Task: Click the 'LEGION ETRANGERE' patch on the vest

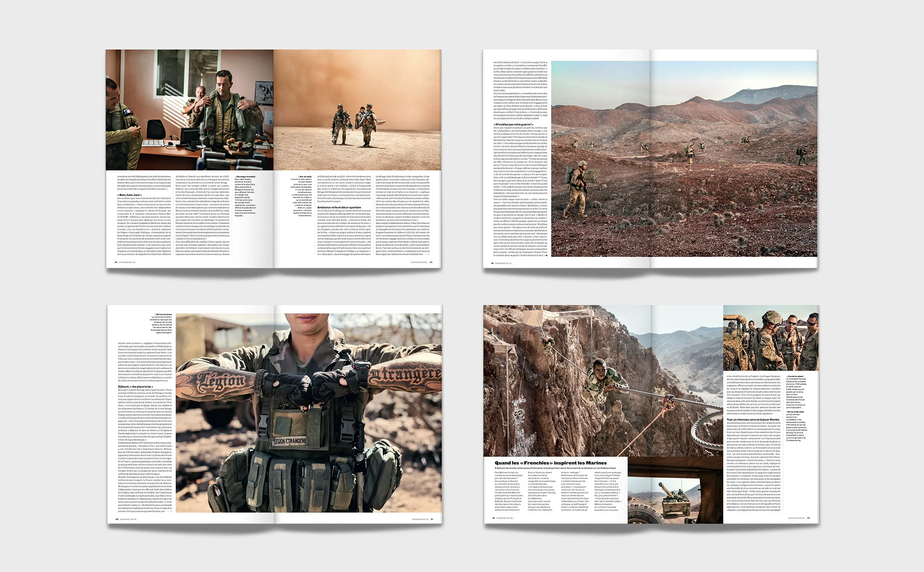Action: pos(290,441)
